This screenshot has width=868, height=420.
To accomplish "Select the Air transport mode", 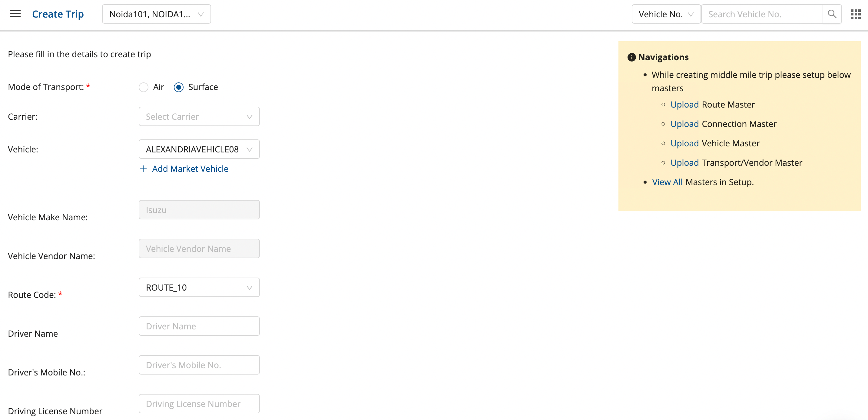I will coord(144,87).
